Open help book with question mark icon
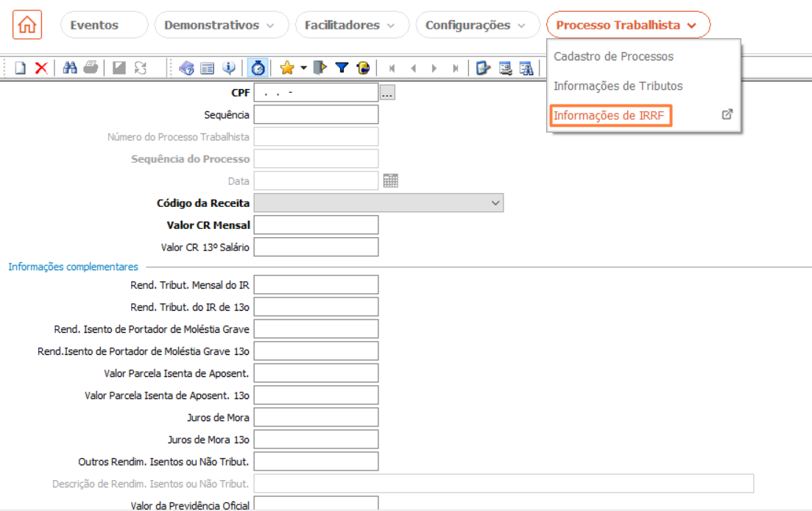This screenshot has height=511, width=812. (x=186, y=68)
